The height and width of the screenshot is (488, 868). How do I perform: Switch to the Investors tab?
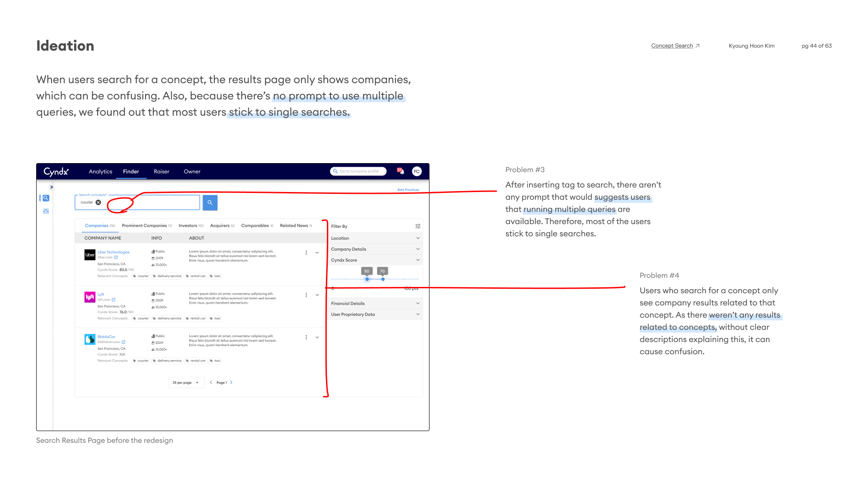point(191,225)
